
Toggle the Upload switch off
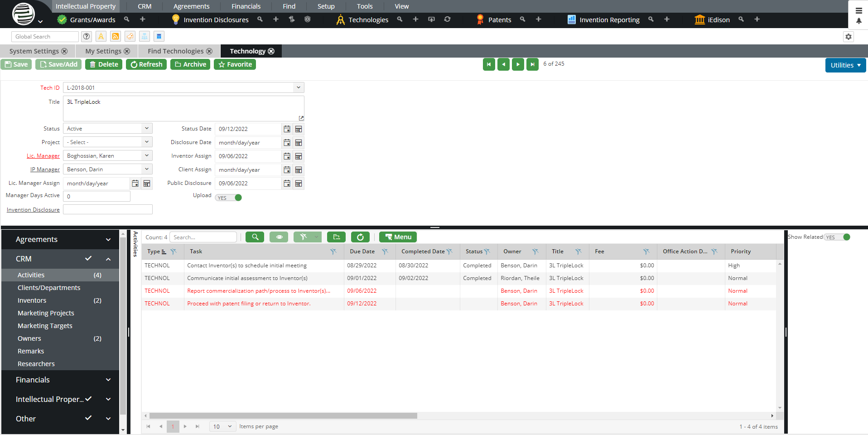click(x=229, y=198)
